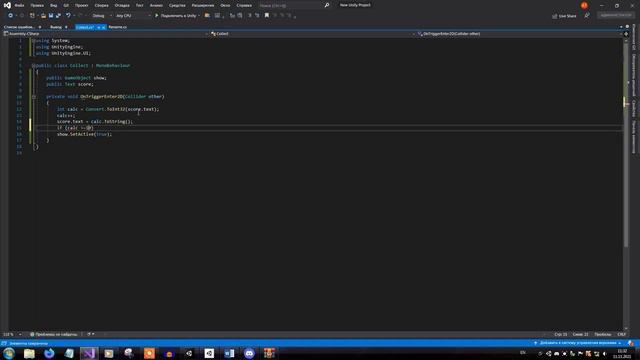640x360 pixels.
Task: Open the first menu bar item (File)
Action: point(19,5)
